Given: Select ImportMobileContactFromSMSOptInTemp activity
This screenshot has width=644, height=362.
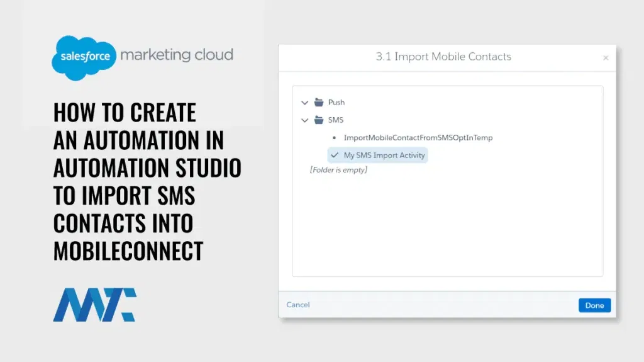Looking at the screenshot, I should pos(418,138).
